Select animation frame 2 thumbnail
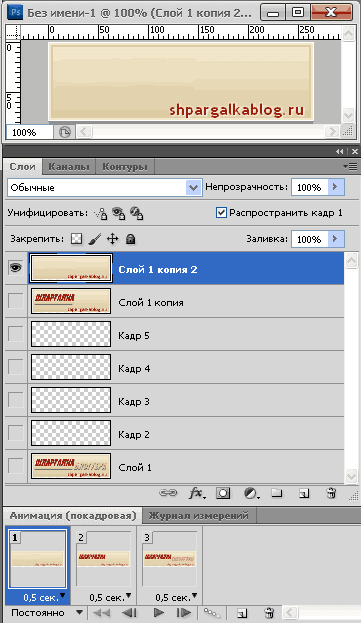This screenshot has width=361, height=623. tap(103, 559)
